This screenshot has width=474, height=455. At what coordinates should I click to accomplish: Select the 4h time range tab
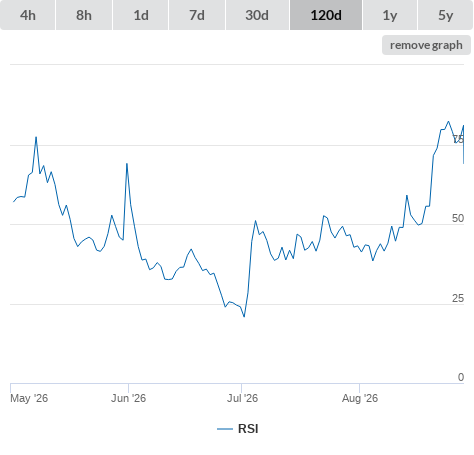point(28,15)
